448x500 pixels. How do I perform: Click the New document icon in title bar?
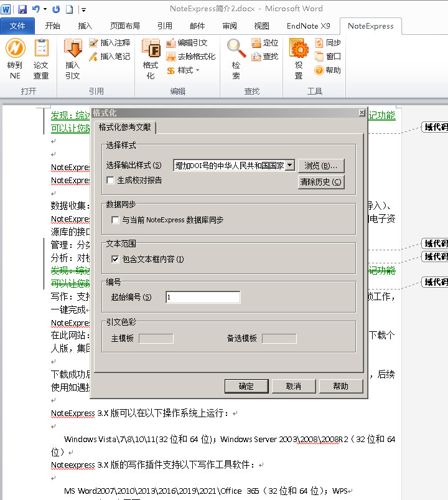69,9
